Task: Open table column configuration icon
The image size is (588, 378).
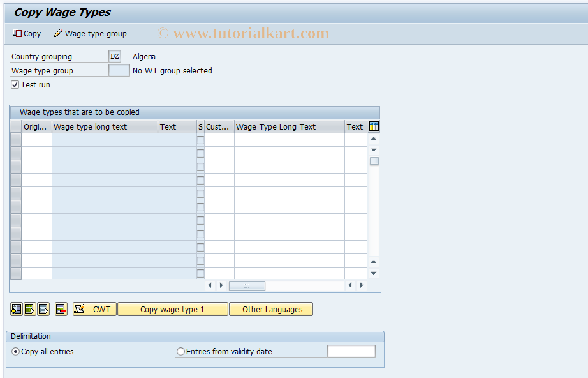Action: point(374,126)
